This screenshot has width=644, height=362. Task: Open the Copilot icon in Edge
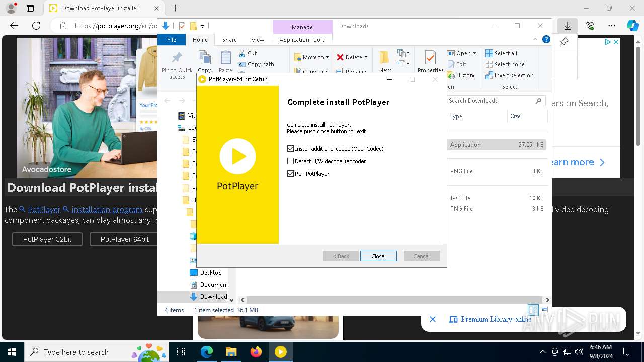(x=632, y=26)
